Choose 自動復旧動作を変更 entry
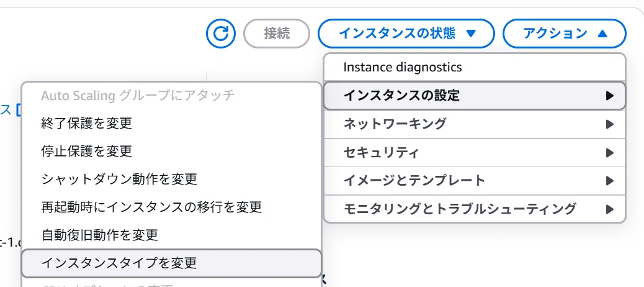Image resolution: width=644 pixels, height=287 pixels. click(x=171, y=235)
